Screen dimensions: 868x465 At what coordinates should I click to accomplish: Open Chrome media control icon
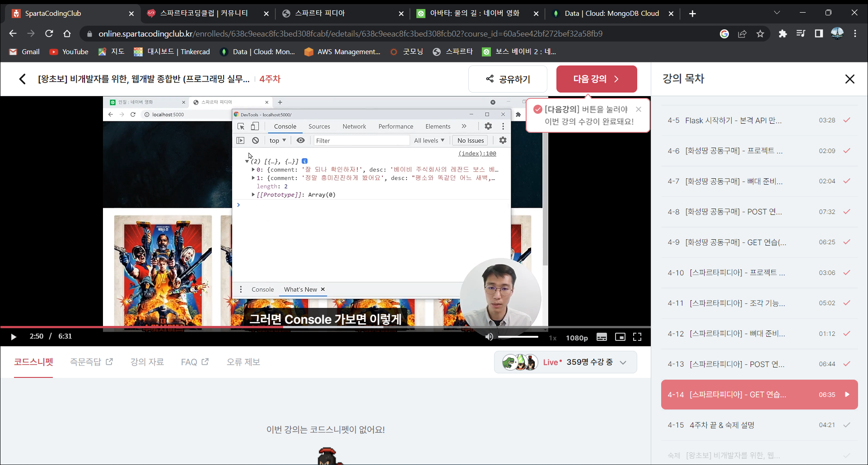(x=801, y=34)
